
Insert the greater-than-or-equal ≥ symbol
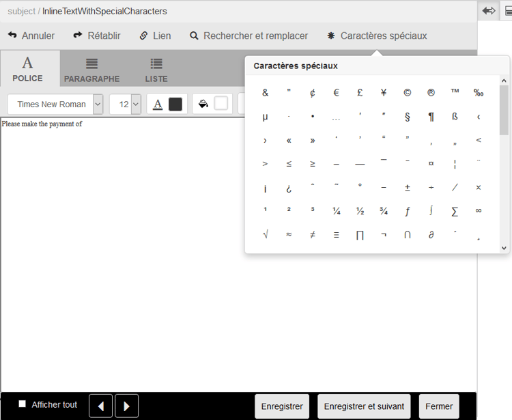(x=313, y=164)
